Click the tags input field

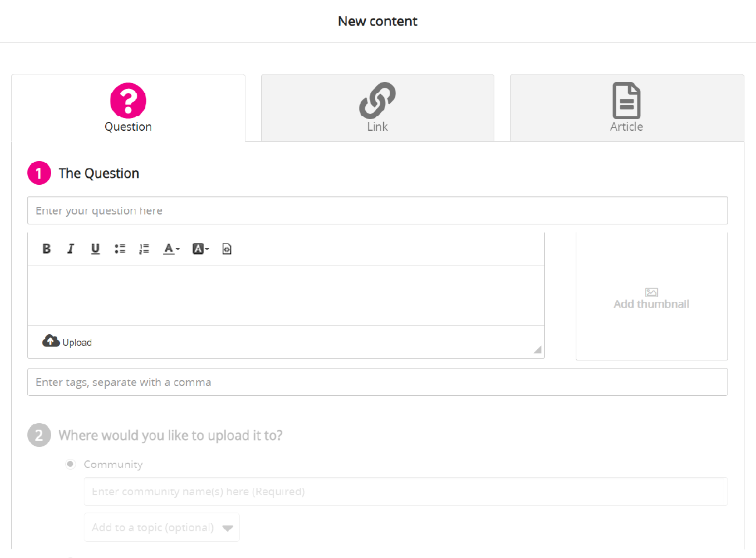(377, 382)
